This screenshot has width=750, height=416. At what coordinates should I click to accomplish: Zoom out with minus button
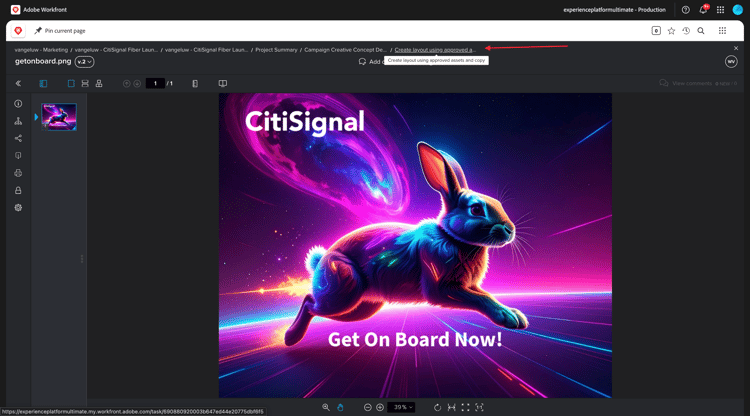pyautogui.click(x=367, y=407)
